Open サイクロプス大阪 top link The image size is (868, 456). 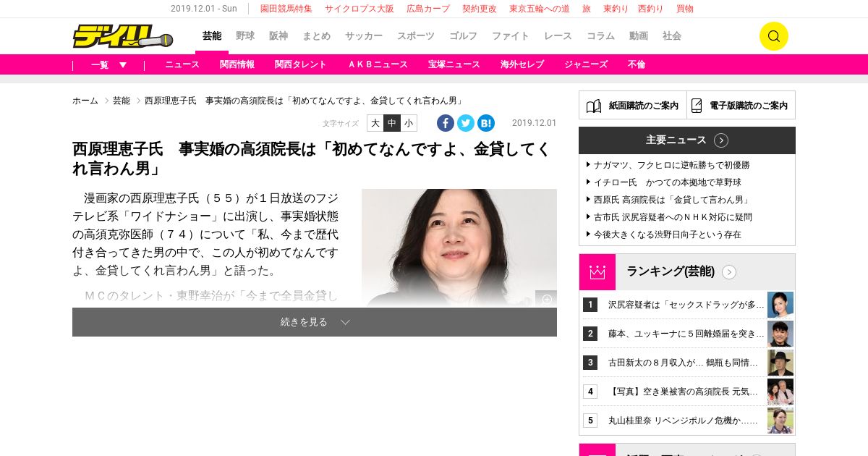tap(359, 9)
